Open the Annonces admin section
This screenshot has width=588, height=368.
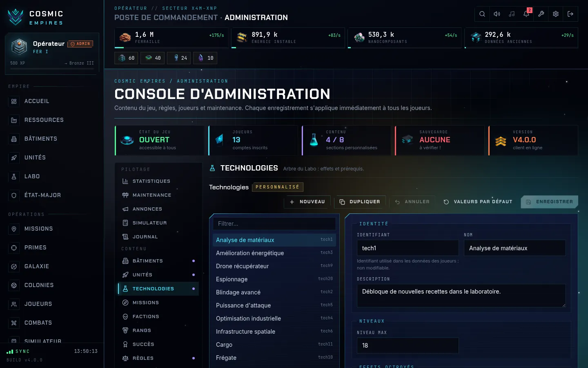[x=158, y=209]
